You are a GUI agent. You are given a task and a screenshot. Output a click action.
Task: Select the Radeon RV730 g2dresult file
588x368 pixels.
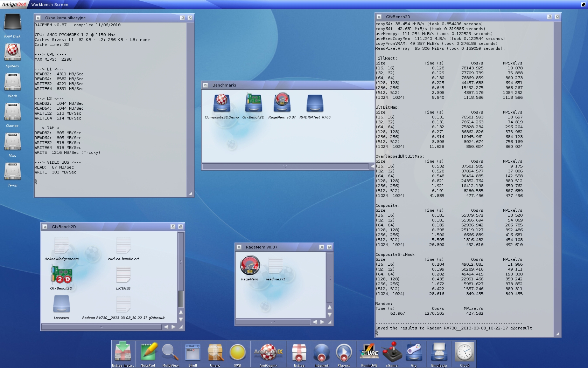click(x=123, y=305)
